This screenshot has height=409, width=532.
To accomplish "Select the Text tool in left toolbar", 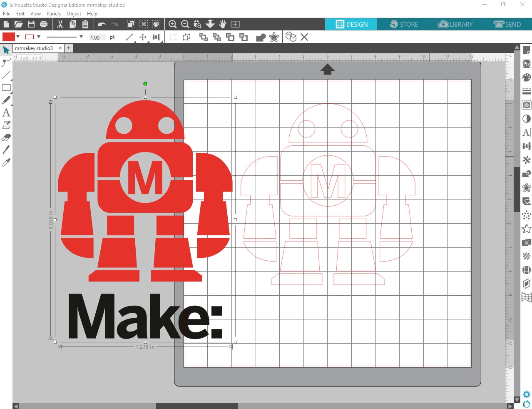I will pos(6,112).
